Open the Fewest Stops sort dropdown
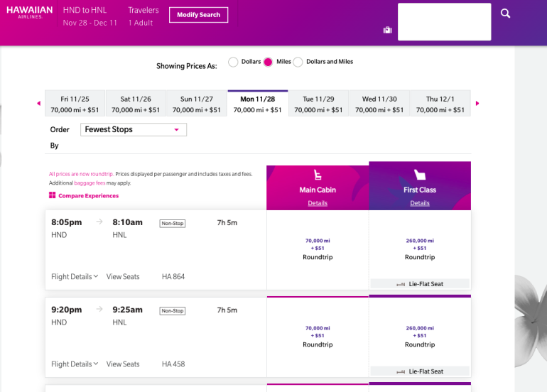This screenshot has width=547, height=392. (134, 130)
